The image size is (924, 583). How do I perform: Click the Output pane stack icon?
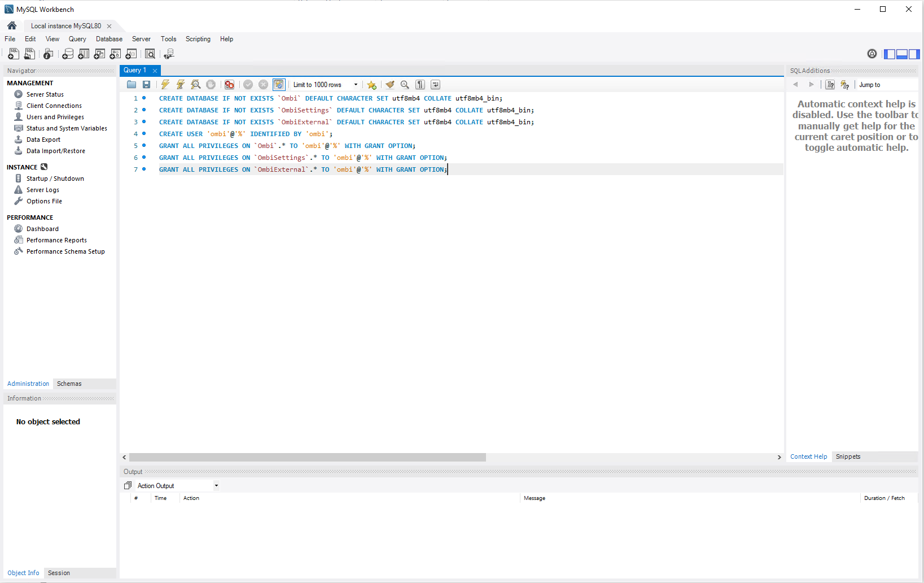(128, 486)
